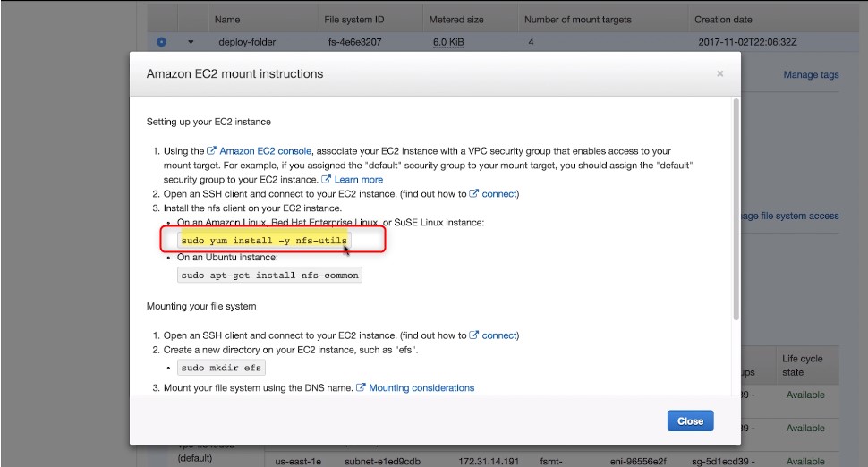Click the eni-96556e2f network interface cell
This screenshot has height=467, width=868.
[x=638, y=461]
